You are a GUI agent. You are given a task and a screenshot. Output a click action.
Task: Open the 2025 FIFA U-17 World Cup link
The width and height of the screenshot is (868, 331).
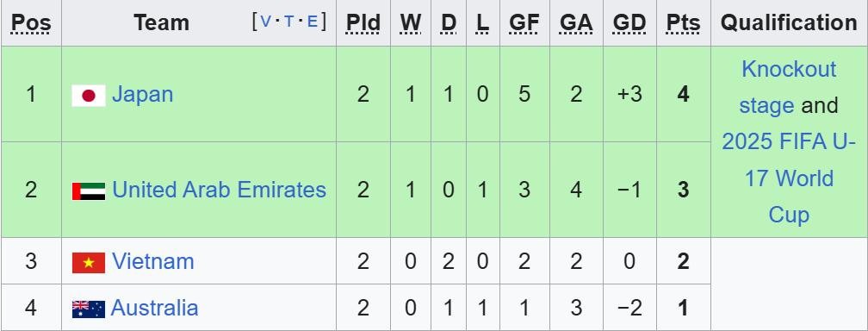pos(789,178)
